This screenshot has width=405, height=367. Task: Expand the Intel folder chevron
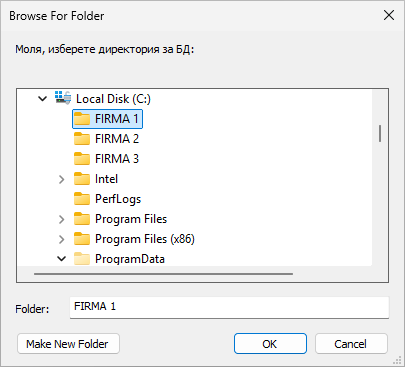[x=62, y=179]
